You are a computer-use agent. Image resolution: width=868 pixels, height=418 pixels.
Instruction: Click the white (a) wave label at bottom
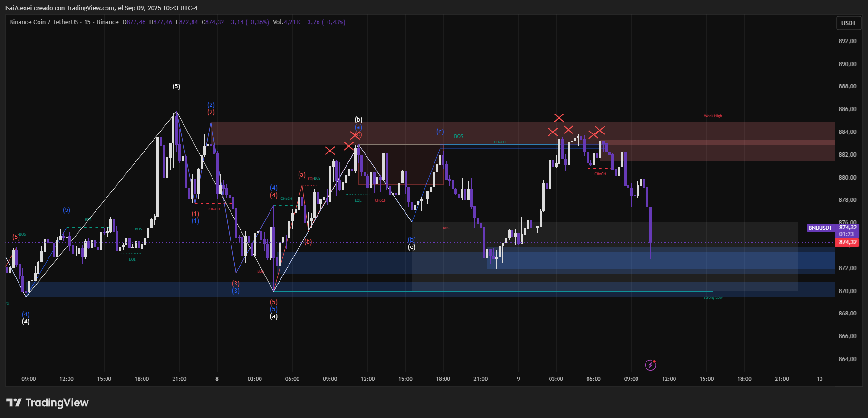click(x=274, y=316)
